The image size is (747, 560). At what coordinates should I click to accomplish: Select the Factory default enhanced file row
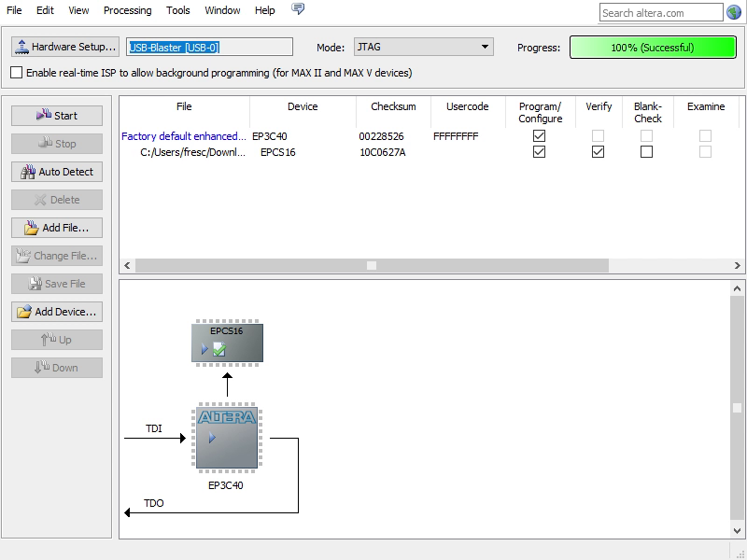tap(184, 136)
